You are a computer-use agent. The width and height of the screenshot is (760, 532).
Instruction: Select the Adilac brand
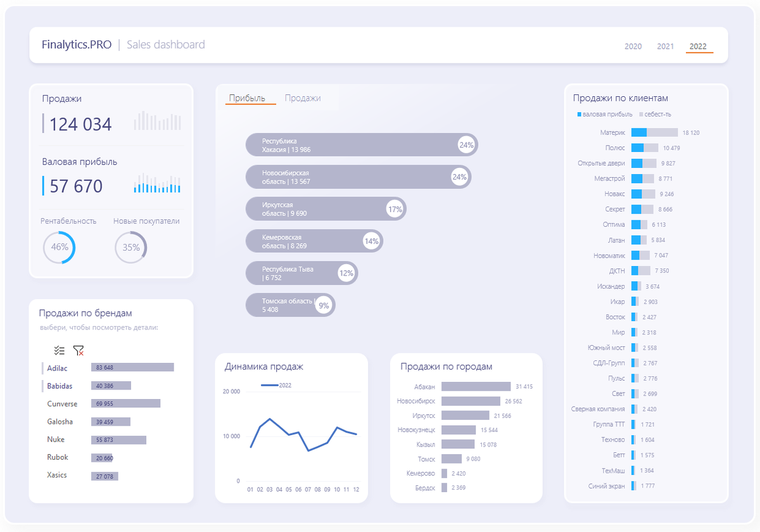57,368
